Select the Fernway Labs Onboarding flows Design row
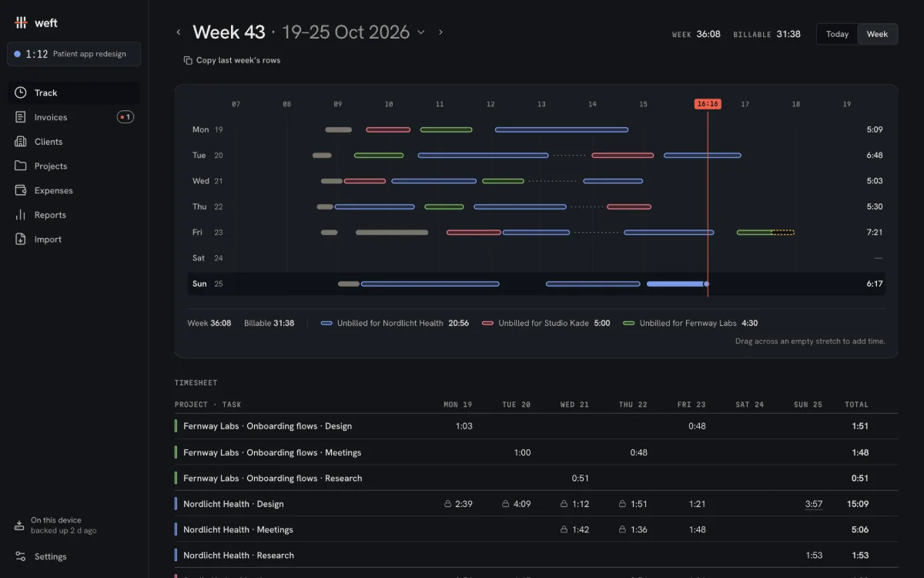924x578 pixels. click(536, 426)
